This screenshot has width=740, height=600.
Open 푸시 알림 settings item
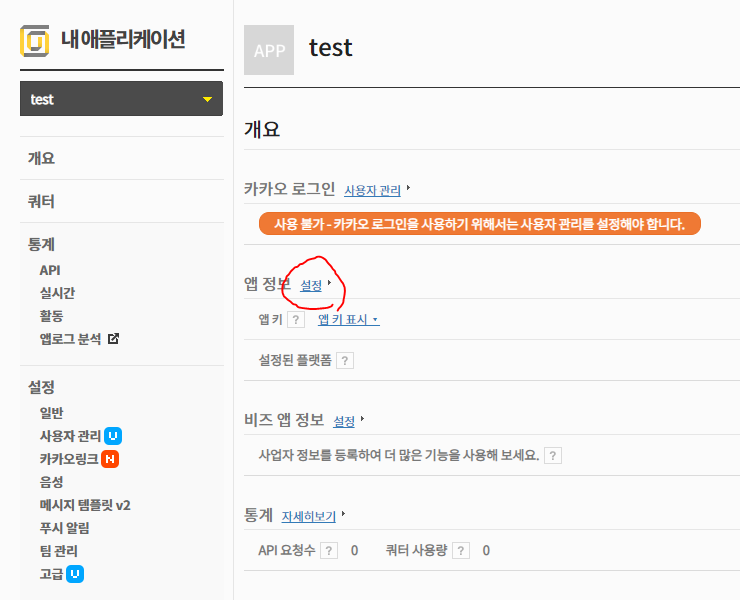click(65, 528)
